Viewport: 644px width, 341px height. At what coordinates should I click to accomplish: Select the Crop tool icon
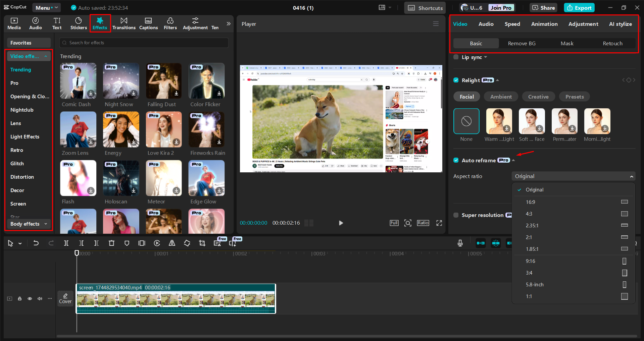[202, 243]
